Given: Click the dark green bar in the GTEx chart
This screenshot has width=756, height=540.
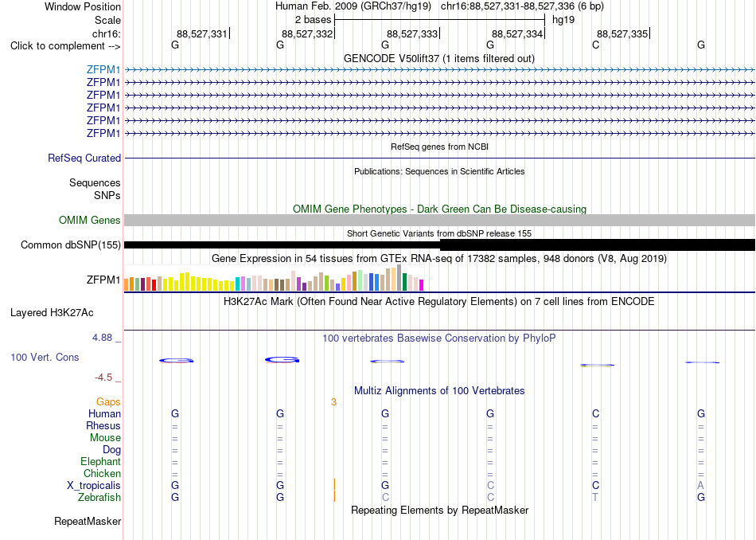Looking at the screenshot, I should [404, 282].
